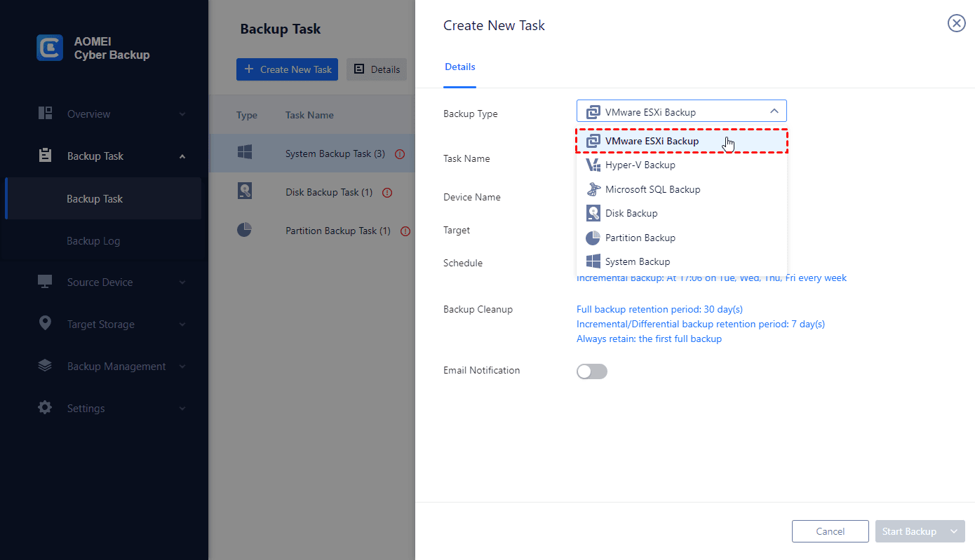975x560 pixels.
Task: Click the Target Storage location pin icon
Action: 46,324
